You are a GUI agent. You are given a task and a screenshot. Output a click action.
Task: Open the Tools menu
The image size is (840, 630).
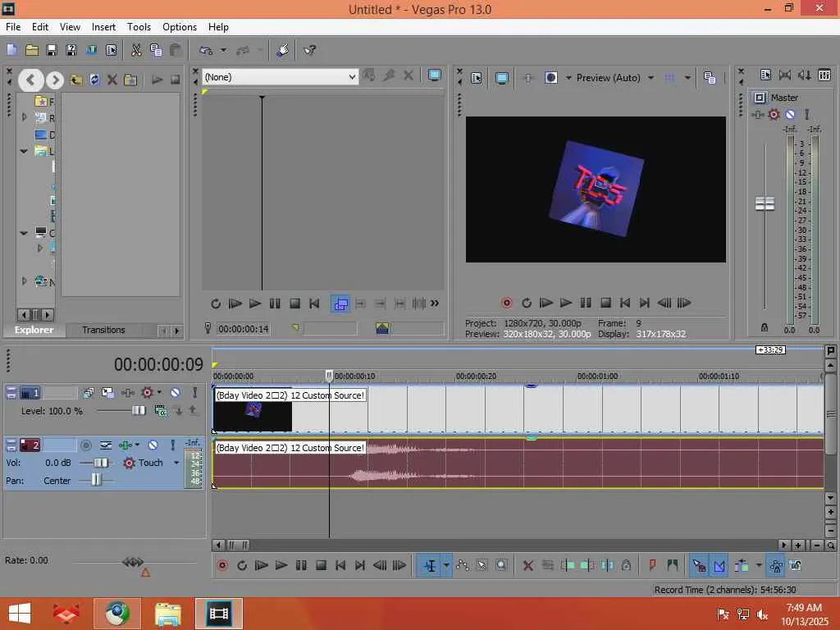[x=139, y=27]
